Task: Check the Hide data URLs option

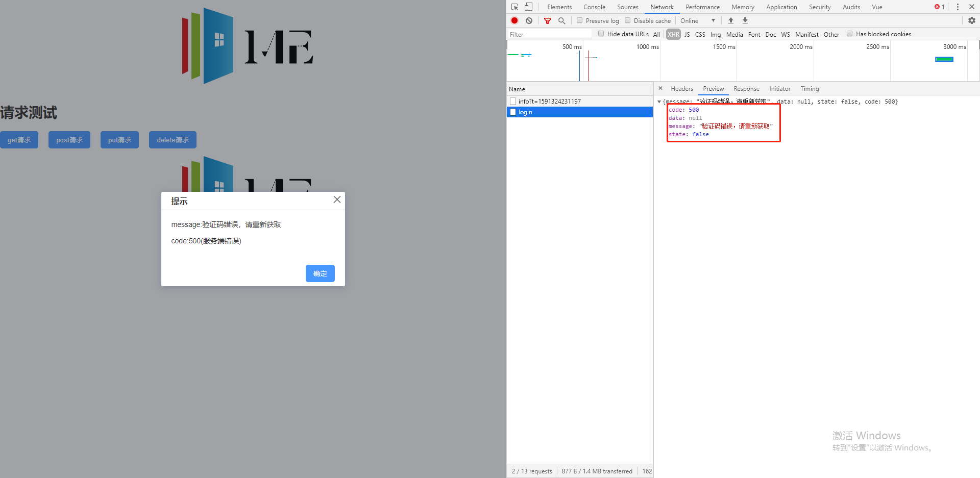Action: pos(601,34)
